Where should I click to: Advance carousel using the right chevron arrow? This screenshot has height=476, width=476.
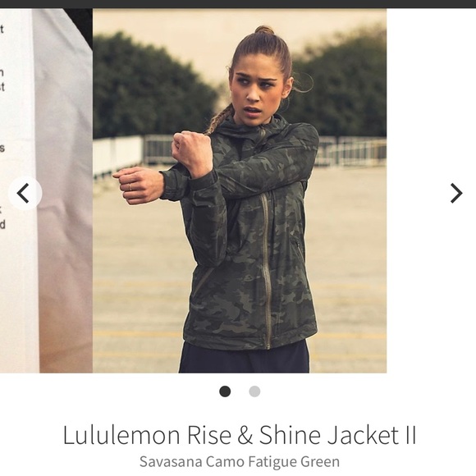pyautogui.click(x=456, y=193)
